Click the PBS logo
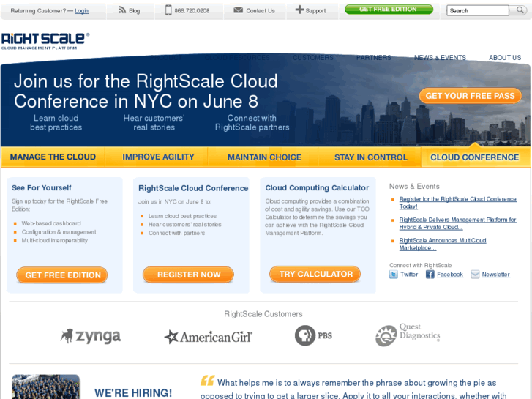The image size is (532, 399). tap(313, 335)
